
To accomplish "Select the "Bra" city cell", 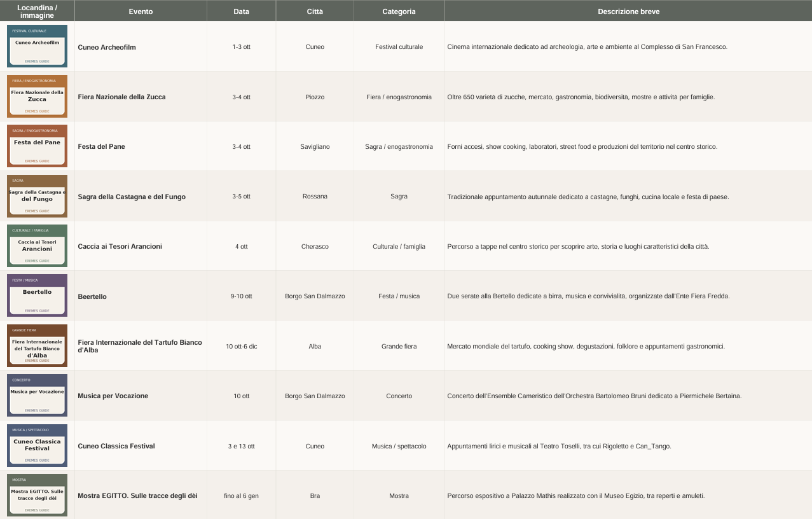I will (315, 495).
